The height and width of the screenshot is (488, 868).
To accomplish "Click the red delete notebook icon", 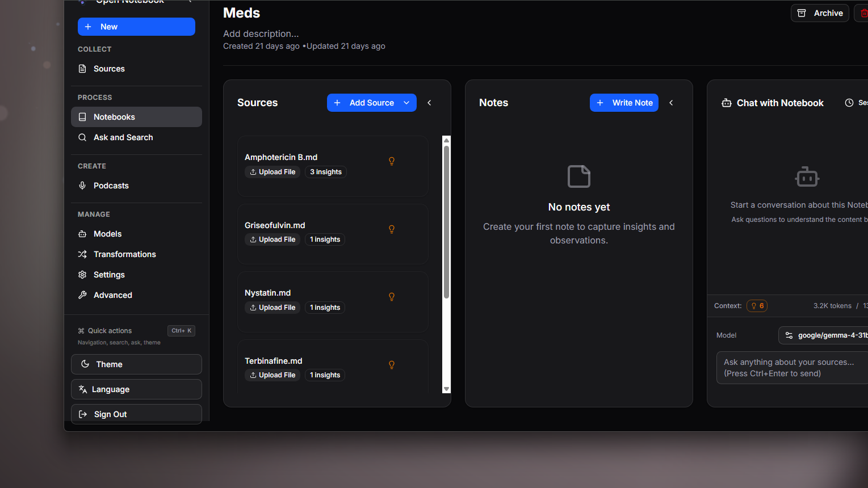I will (863, 13).
